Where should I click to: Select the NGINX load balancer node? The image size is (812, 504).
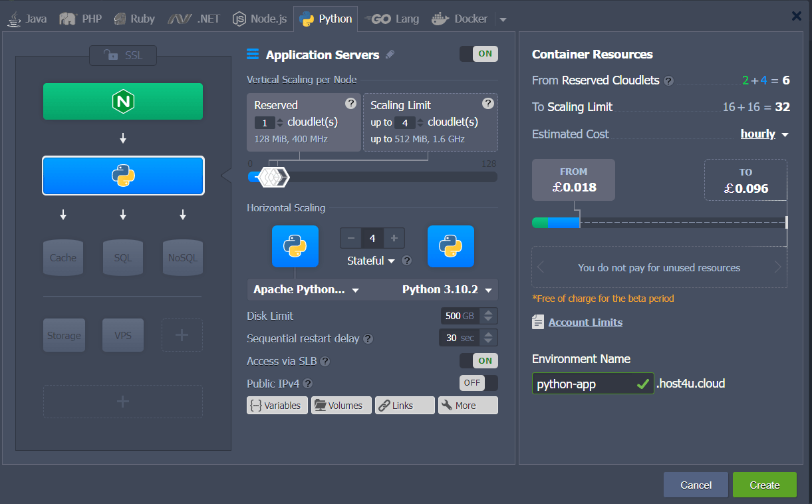pos(123,102)
